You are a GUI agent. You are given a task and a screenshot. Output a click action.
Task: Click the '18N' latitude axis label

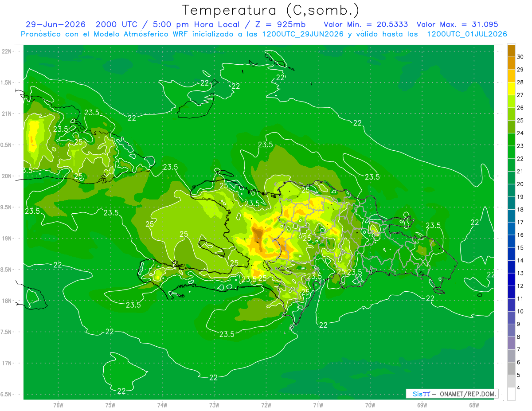[x=7, y=301]
